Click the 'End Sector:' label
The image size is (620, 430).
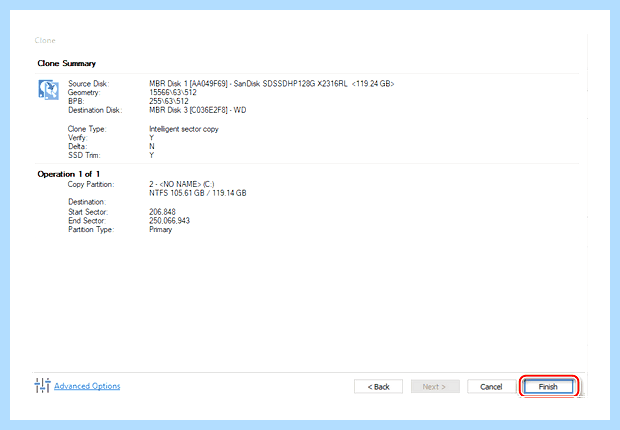(87, 220)
